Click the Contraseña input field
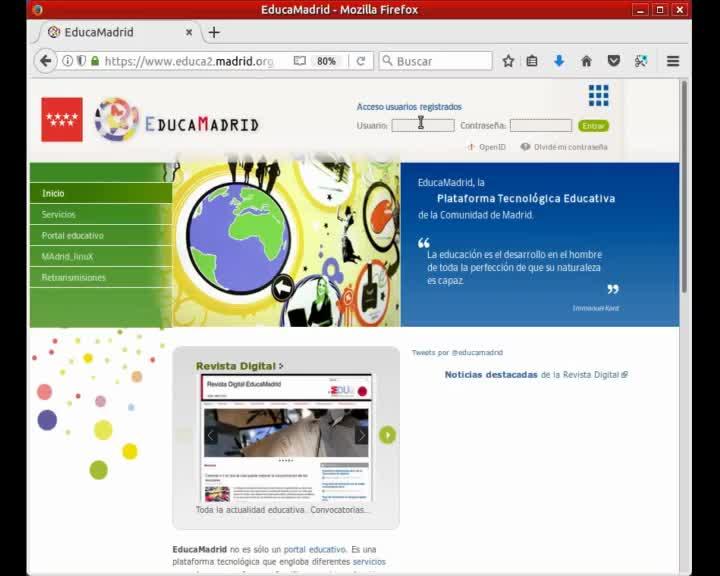This screenshot has height=576, width=720. coord(541,125)
